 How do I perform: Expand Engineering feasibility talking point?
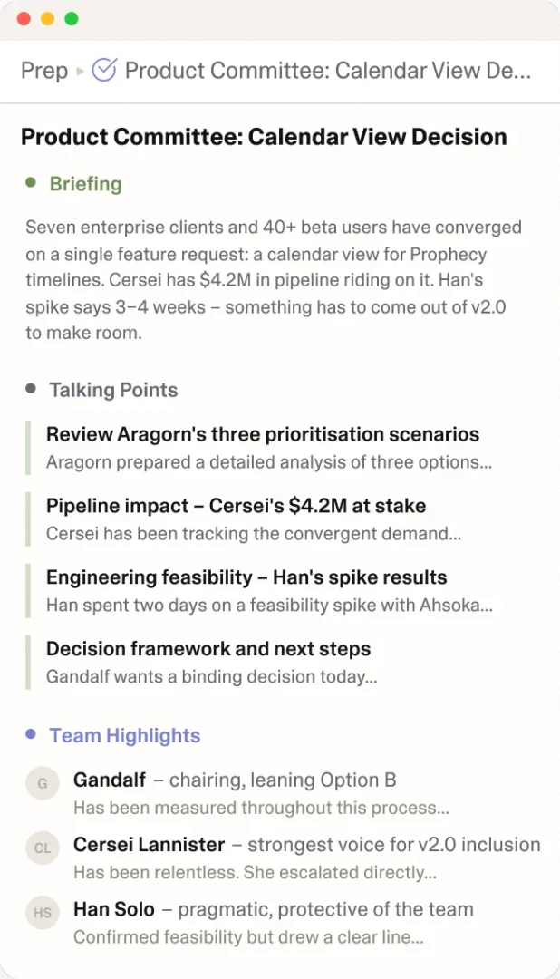coord(246,577)
